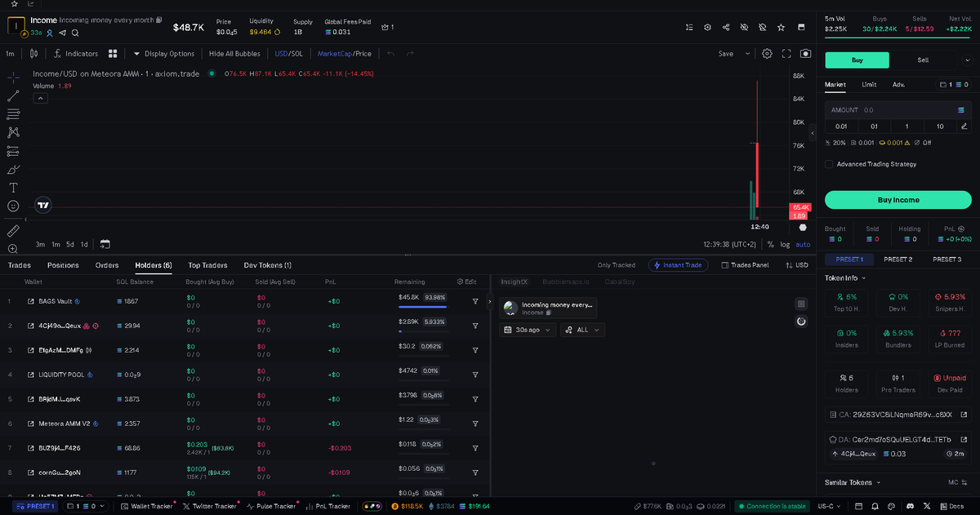
Task: Redo the chart action
Action: tap(410, 54)
